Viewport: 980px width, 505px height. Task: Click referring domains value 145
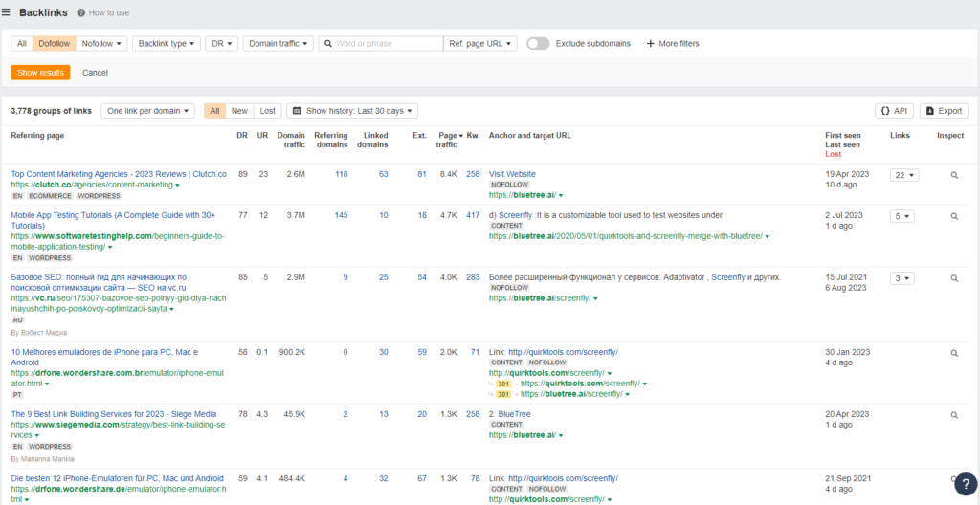(x=342, y=215)
